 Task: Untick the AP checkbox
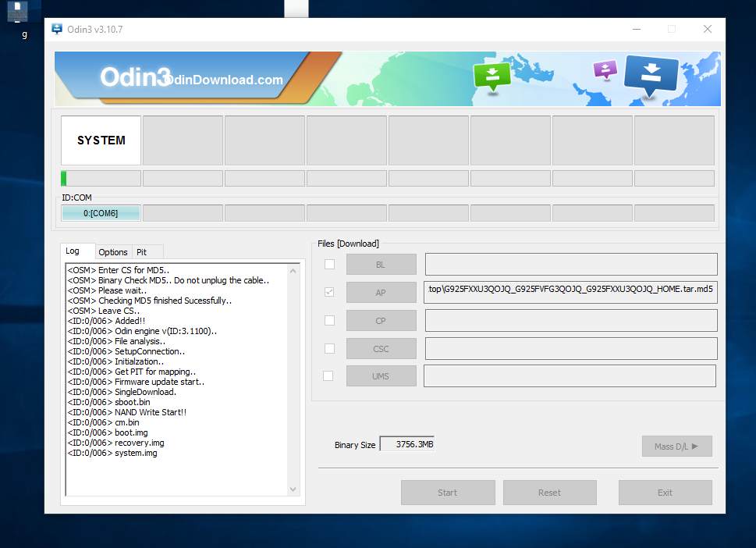point(329,292)
